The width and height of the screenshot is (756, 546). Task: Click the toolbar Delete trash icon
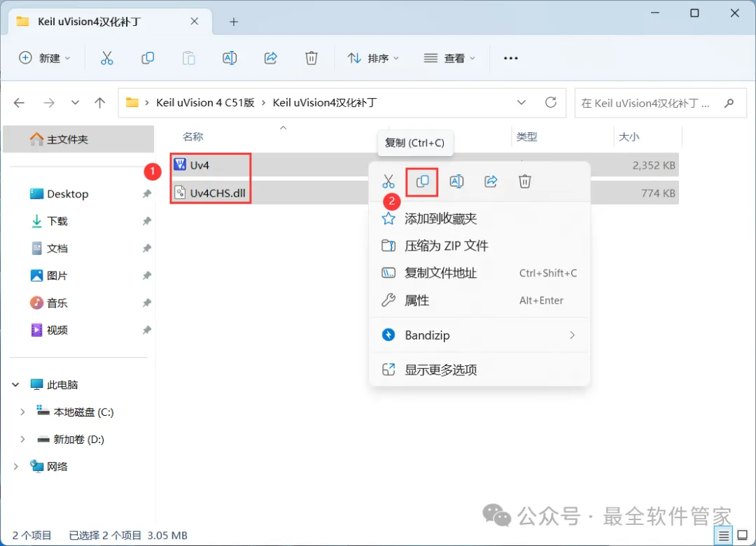[311, 58]
